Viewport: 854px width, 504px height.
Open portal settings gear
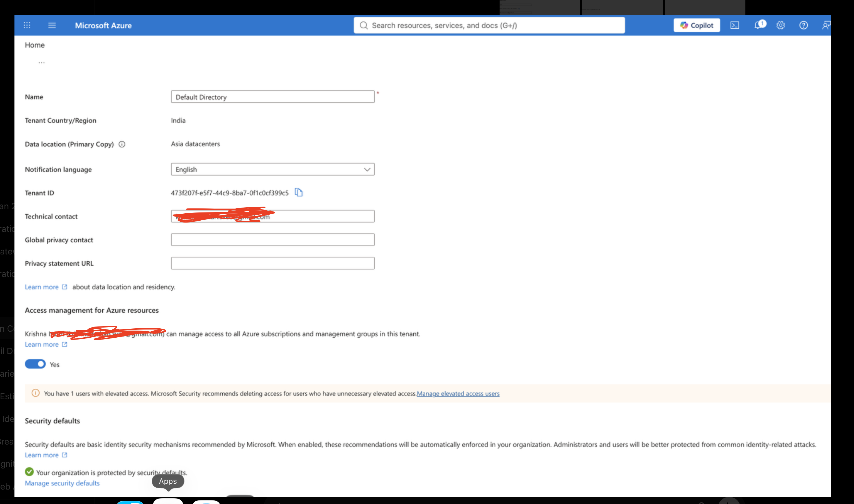click(781, 25)
